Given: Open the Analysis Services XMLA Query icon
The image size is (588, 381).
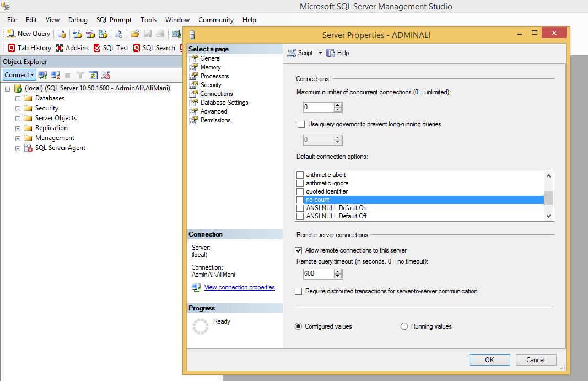Looking at the screenshot, I should [103, 34].
